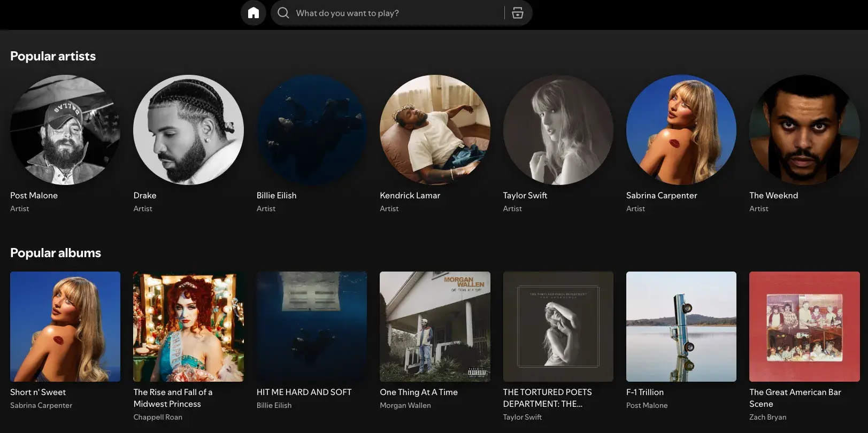This screenshot has height=433, width=868.
Task: Open Taylor Swift under Tortured Poets Department
Action: point(523,417)
